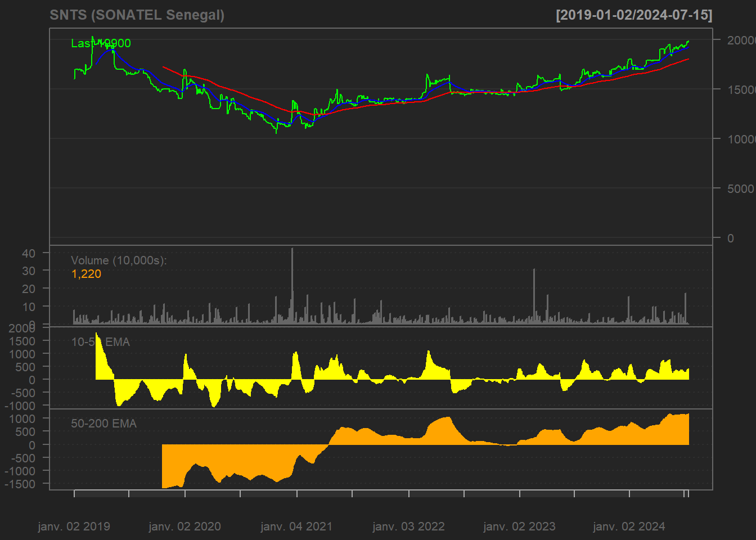Click the SNTS (SONATEL Senegal) chart title
This screenshot has width=756, height=540.
point(137,15)
